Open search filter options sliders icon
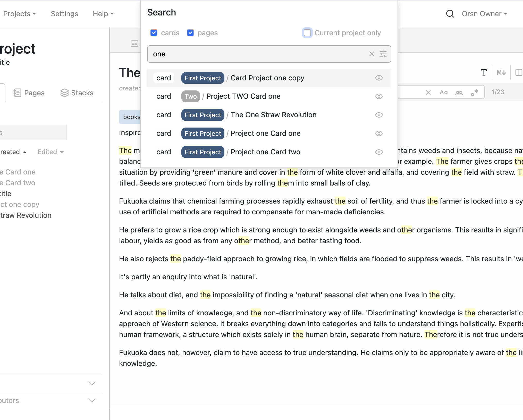 pos(383,54)
